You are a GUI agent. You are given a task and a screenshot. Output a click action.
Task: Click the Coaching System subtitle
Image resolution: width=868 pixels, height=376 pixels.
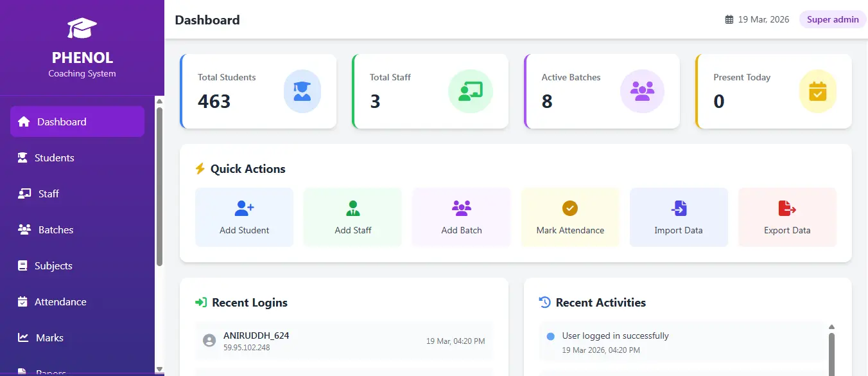pyautogui.click(x=82, y=73)
